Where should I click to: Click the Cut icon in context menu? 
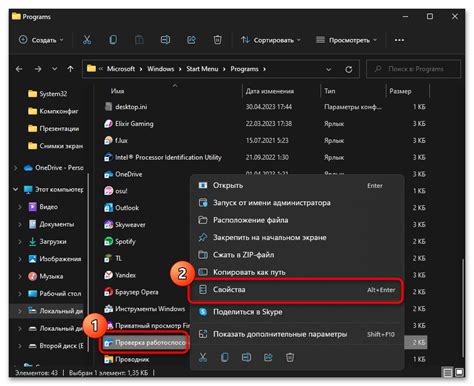(x=203, y=357)
